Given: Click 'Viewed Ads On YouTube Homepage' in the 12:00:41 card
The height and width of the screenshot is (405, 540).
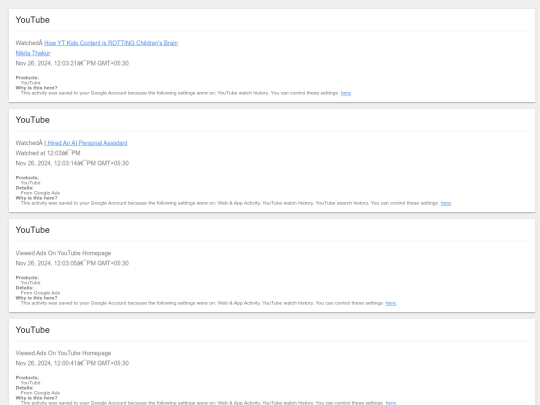Looking at the screenshot, I should coord(63,353).
